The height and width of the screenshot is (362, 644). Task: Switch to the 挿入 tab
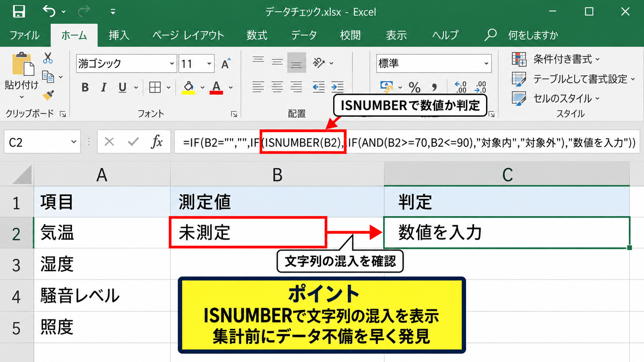119,35
